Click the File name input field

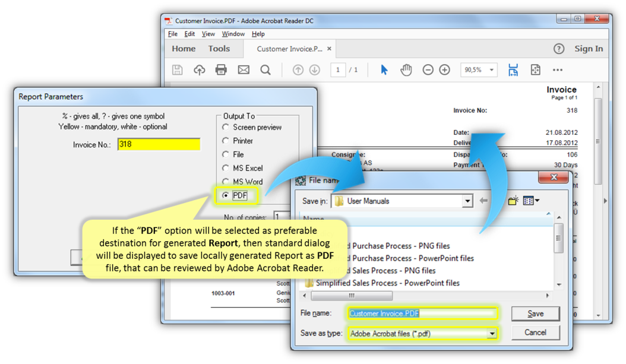point(423,314)
